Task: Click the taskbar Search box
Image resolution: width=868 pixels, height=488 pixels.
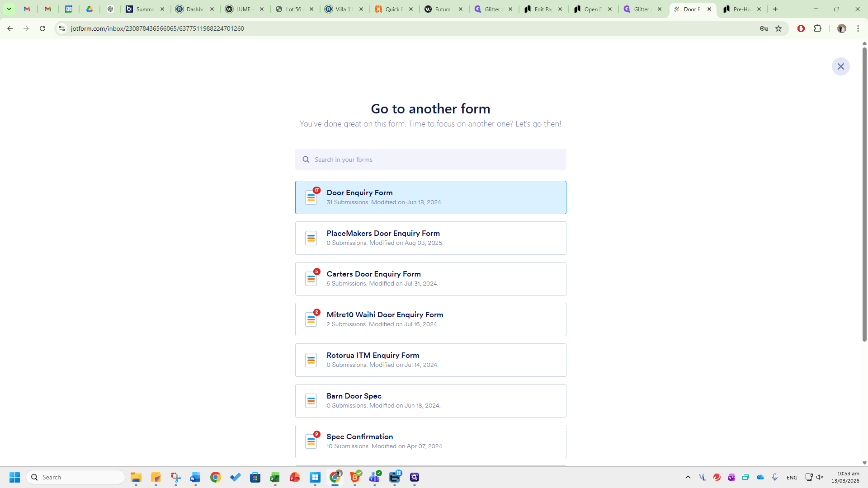Action: (x=76, y=477)
